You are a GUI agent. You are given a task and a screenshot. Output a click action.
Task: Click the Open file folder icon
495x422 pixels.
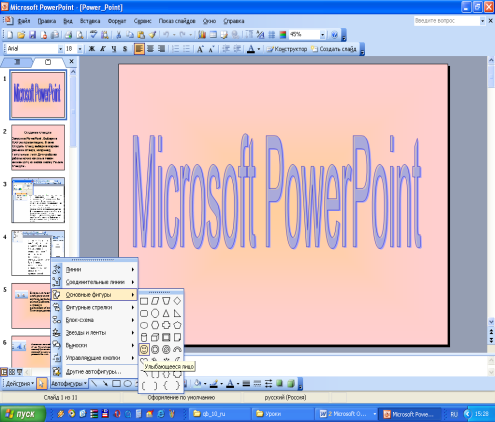click(x=21, y=35)
